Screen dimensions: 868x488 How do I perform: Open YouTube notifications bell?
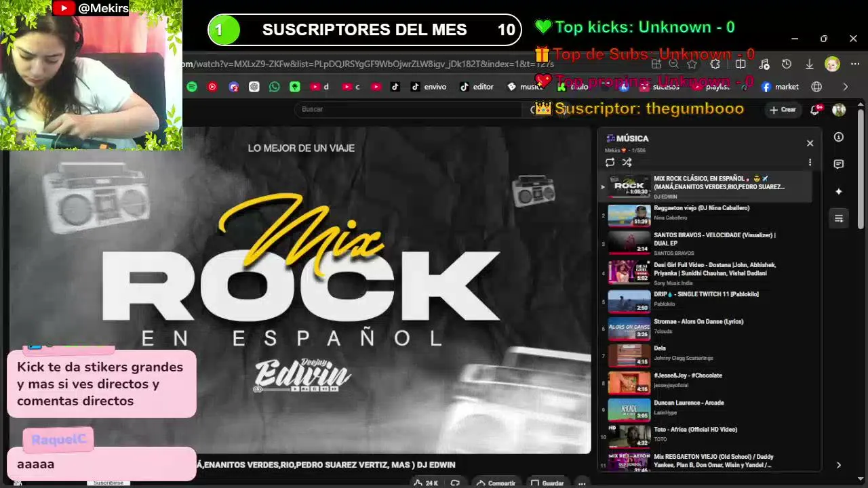pyautogui.click(x=816, y=110)
